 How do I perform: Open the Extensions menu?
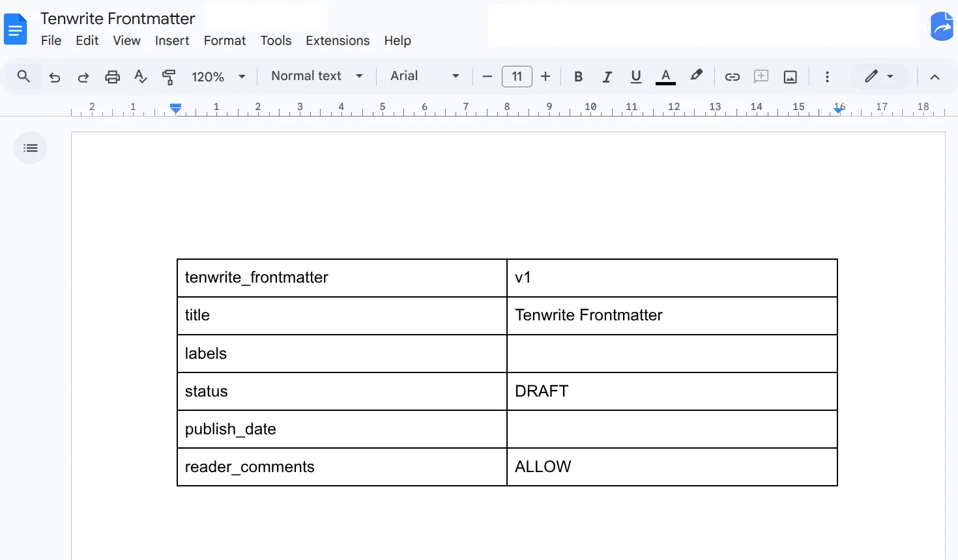(x=338, y=40)
